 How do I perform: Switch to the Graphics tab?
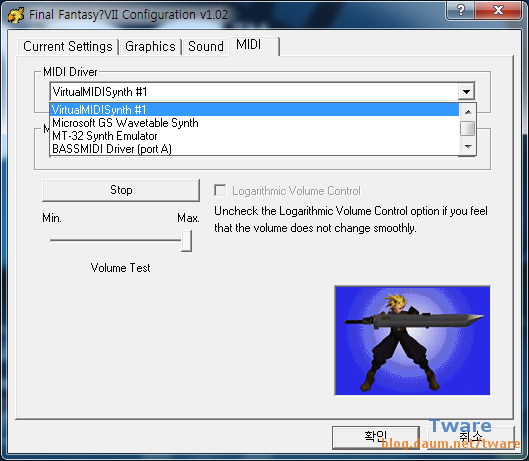(150, 47)
